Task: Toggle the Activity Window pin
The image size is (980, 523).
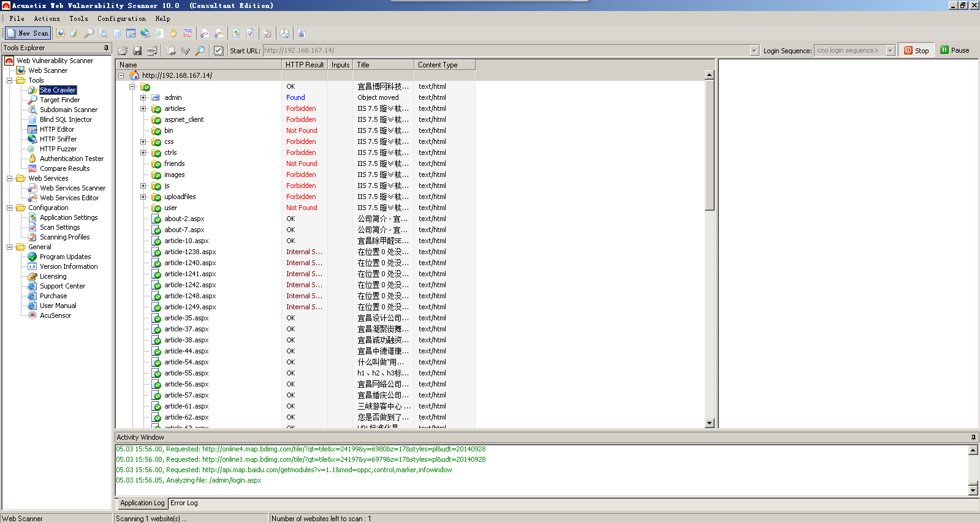Action: click(973, 437)
